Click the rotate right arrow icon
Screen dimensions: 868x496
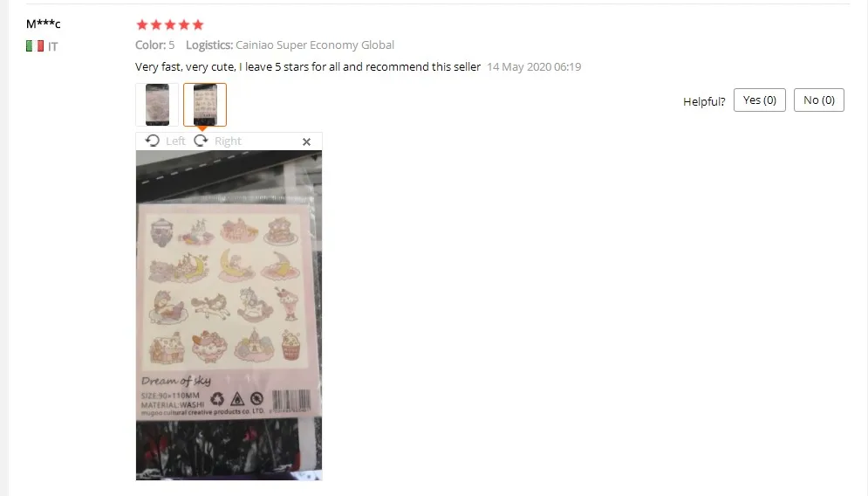(201, 141)
